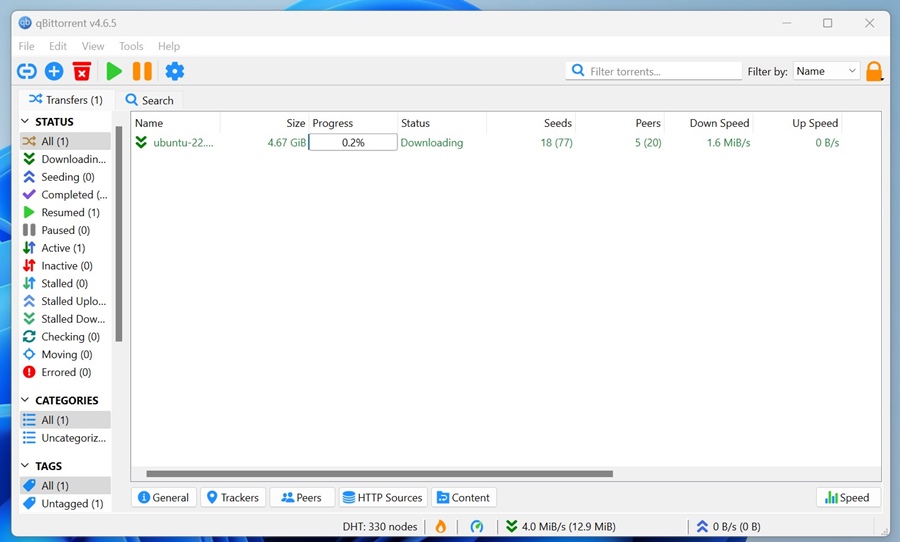Sort by the Down Speed column header
Image resolution: width=900 pixels, height=542 pixels.
(709, 123)
